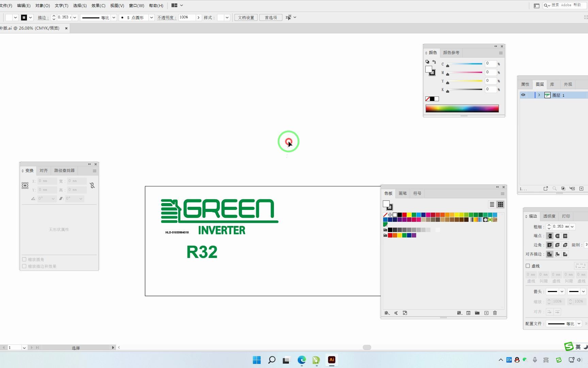588x368 pixels.
Task: Open the 等比 variable width profile dropdown in control bar
Action: [x=114, y=17]
